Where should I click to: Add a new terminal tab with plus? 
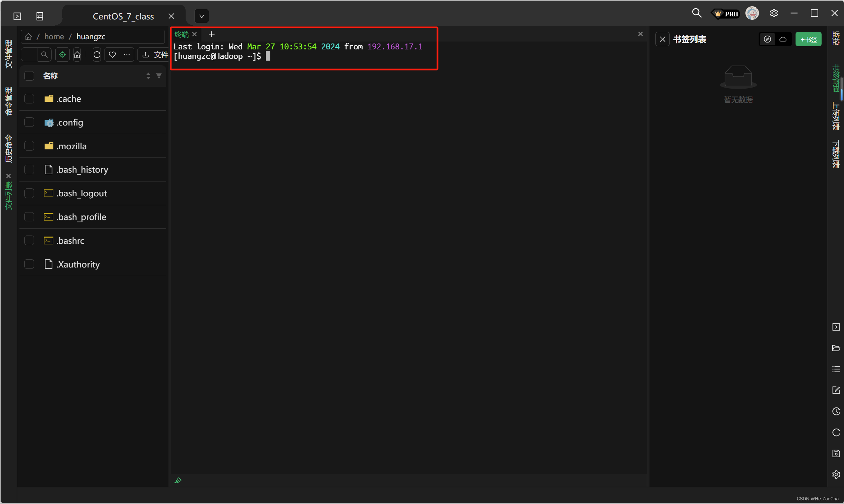tap(211, 34)
